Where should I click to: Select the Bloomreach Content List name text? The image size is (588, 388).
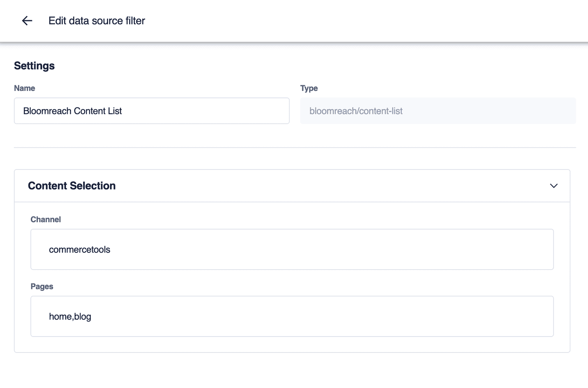coord(73,111)
